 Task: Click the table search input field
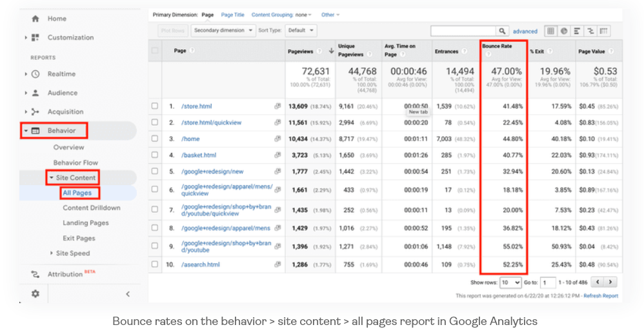[x=463, y=31]
